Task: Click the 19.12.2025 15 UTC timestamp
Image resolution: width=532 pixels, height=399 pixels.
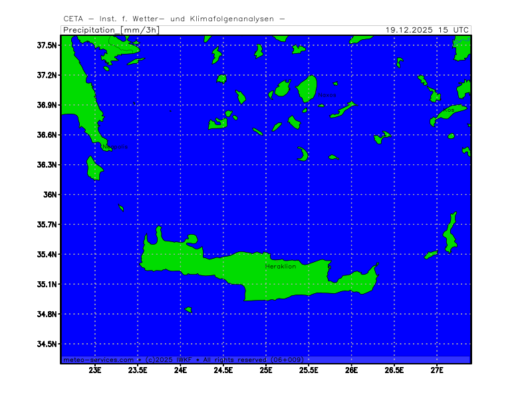Action: coord(428,30)
